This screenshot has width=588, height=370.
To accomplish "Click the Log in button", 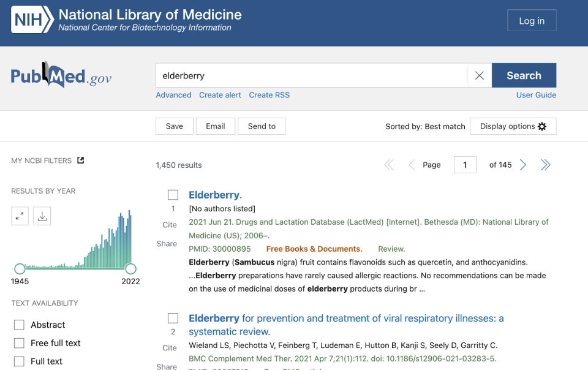I will click(x=531, y=21).
